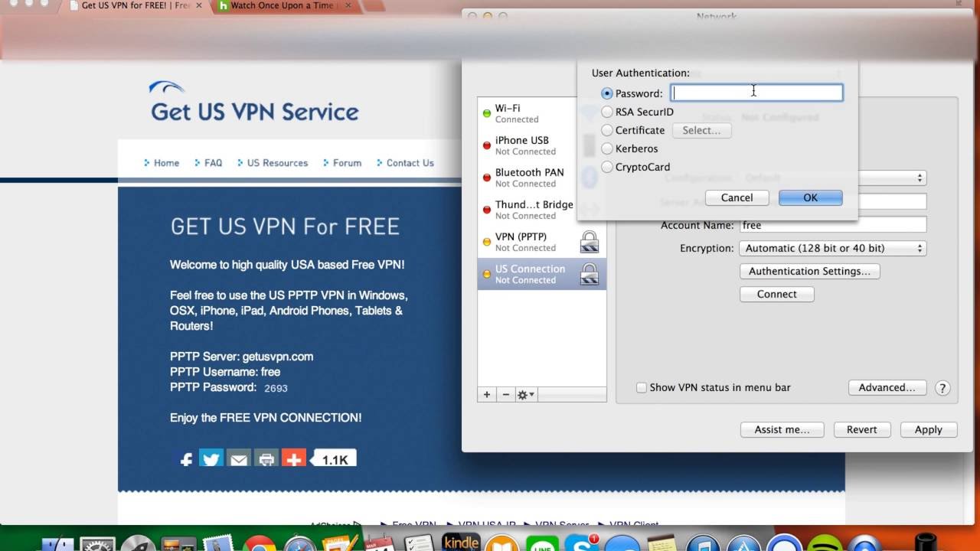This screenshot has height=551, width=980.
Task: Select the CryptoCard radio button
Action: pyautogui.click(x=607, y=167)
